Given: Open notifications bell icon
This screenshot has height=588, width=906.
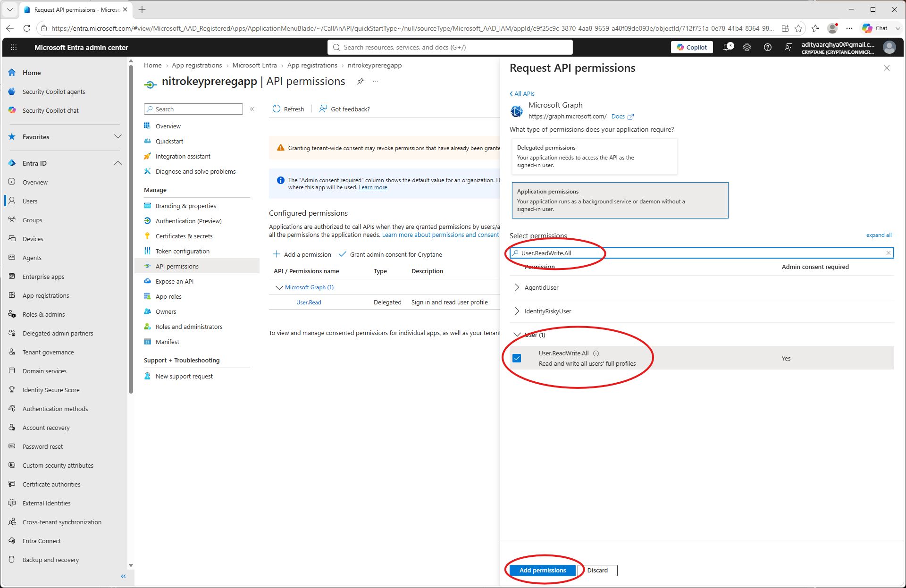Looking at the screenshot, I should (x=728, y=47).
